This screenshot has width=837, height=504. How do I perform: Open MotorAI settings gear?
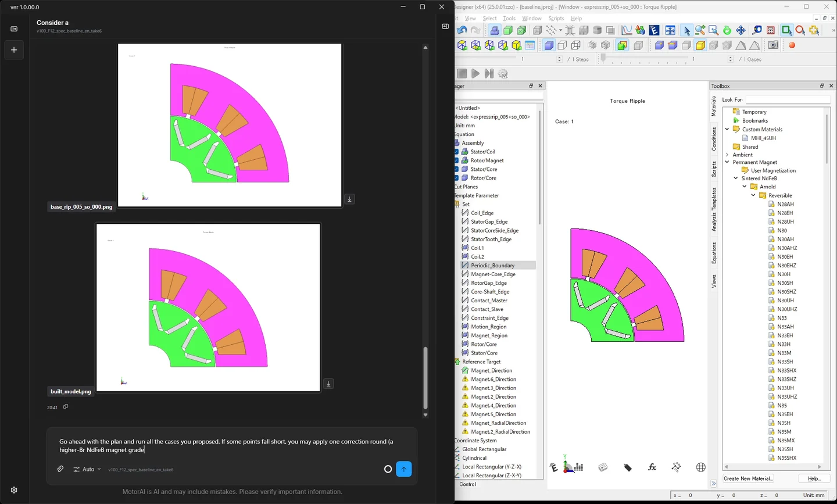click(x=14, y=490)
